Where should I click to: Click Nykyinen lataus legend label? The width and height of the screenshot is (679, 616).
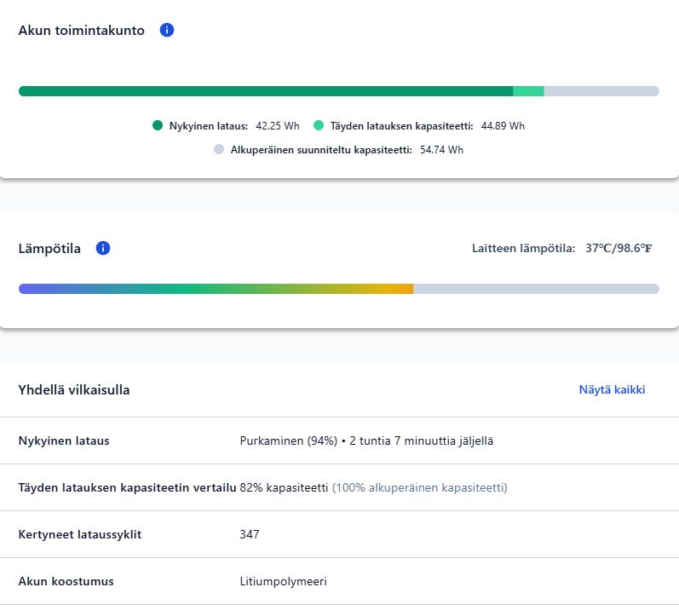click(208, 126)
